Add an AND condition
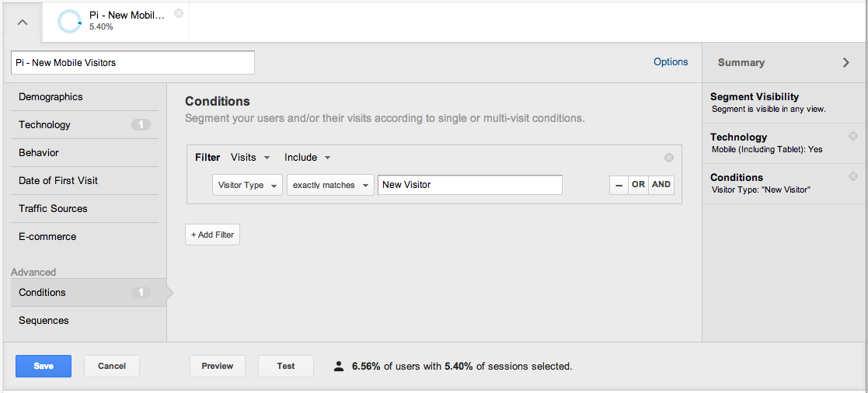 (661, 185)
